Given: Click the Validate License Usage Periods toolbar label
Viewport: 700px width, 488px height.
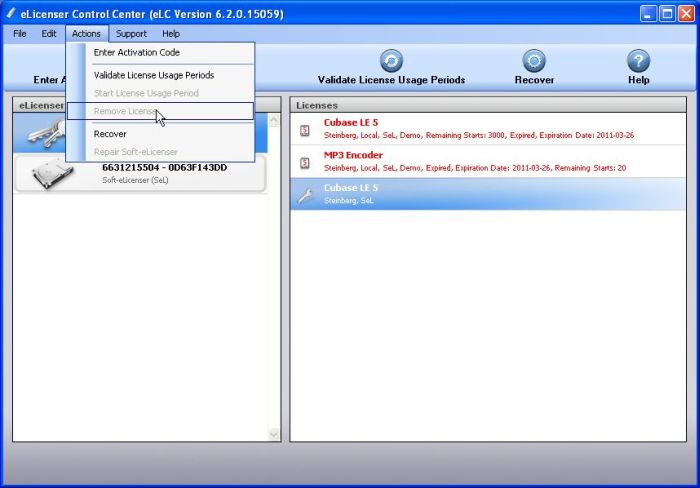Looking at the screenshot, I should click(x=392, y=80).
